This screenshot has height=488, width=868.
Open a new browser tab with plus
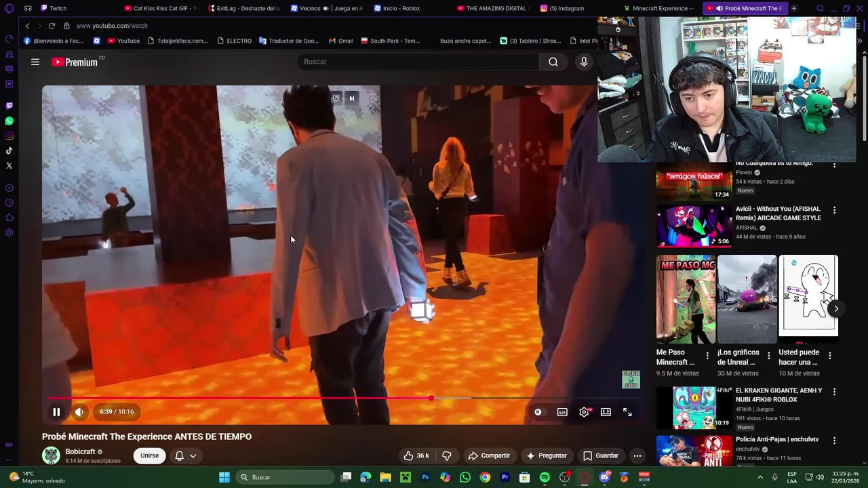[793, 8]
